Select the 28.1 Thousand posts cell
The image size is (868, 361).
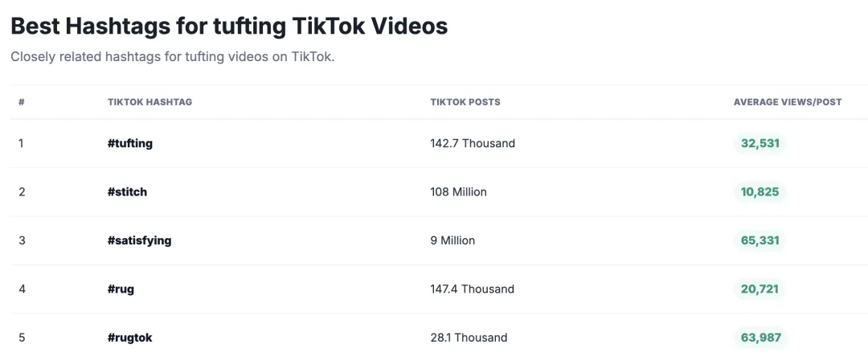[x=469, y=338]
